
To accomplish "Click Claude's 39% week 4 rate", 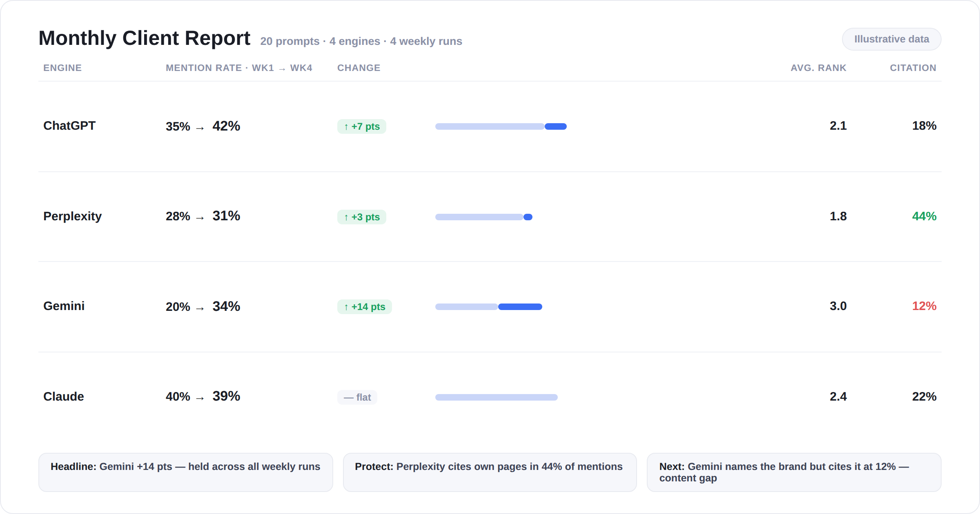I will 226,396.
